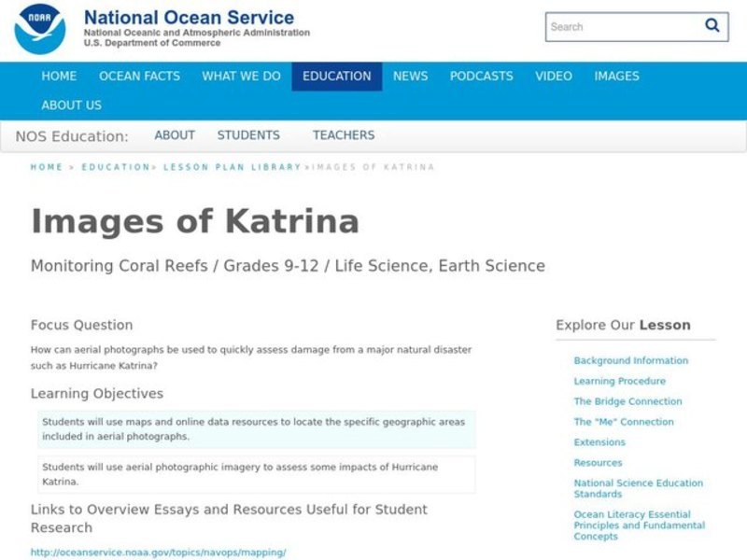Open the WHAT WE DO section

point(240,77)
